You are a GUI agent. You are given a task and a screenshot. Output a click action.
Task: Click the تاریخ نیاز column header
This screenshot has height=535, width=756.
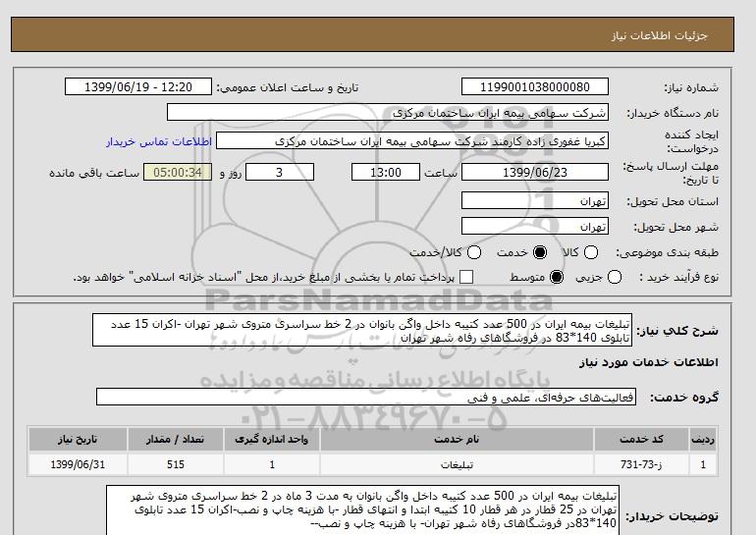tap(78, 439)
